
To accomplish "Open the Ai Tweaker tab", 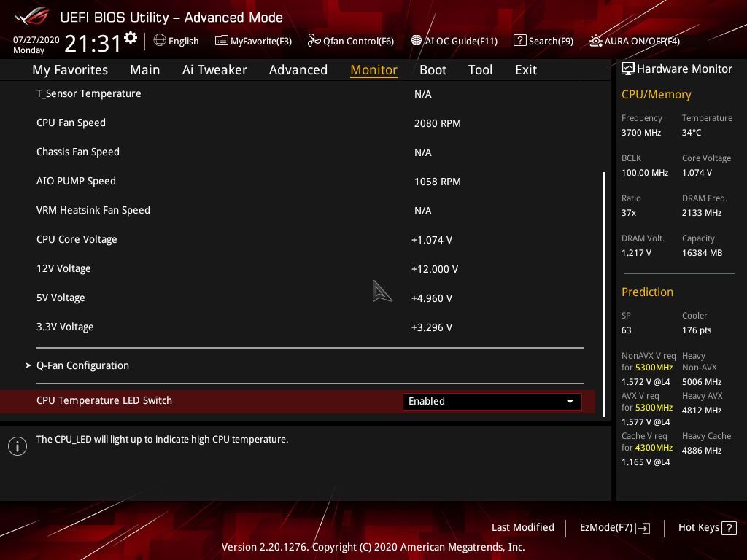I will [214, 69].
